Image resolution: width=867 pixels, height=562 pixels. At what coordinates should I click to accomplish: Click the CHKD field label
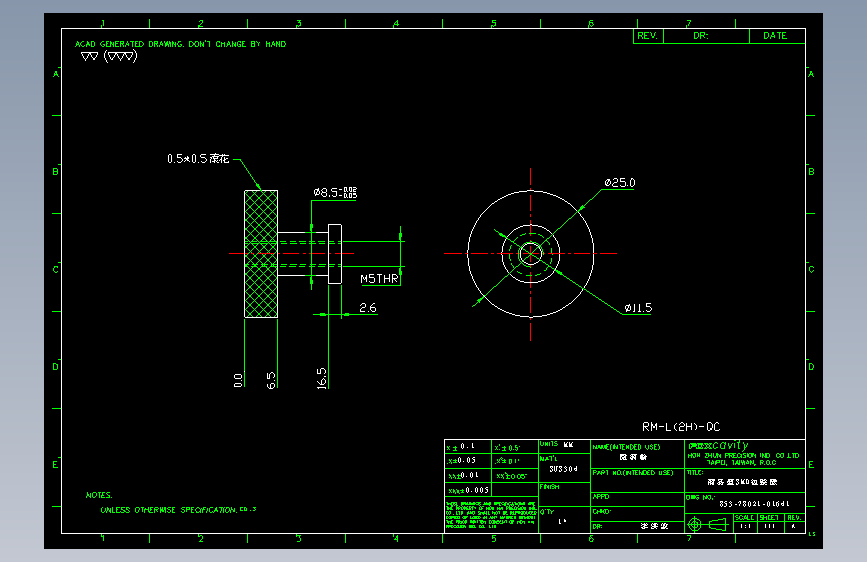(601, 512)
